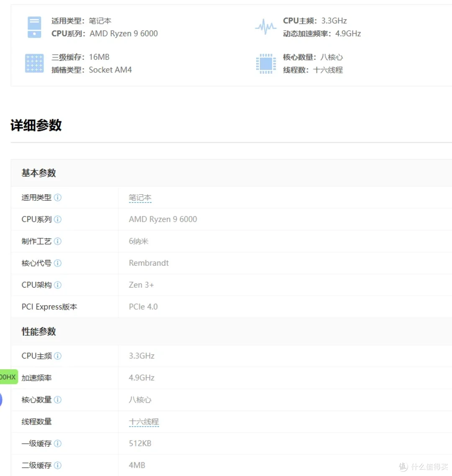Open info icon next to 二级缓存 row
This screenshot has height=476, width=452.
[58, 466]
